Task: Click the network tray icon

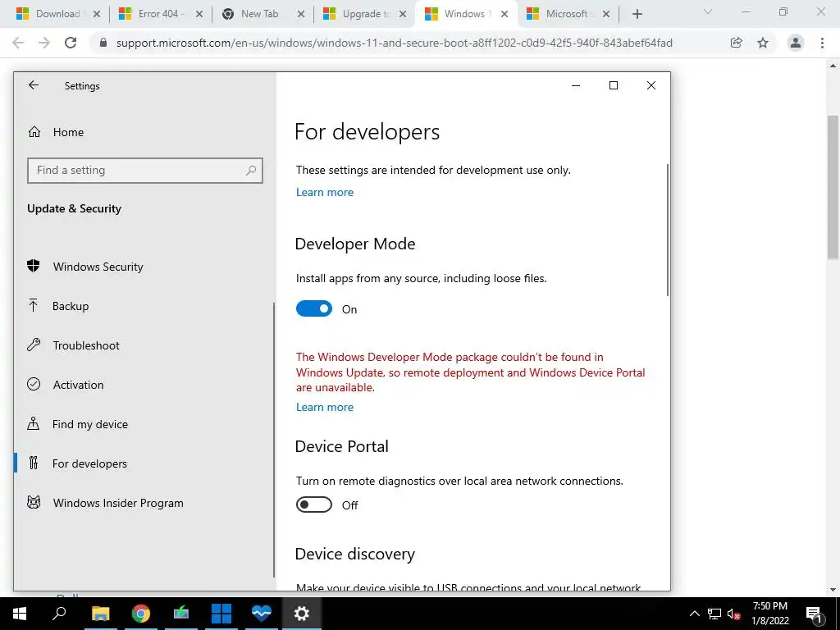Action: coord(714,614)
